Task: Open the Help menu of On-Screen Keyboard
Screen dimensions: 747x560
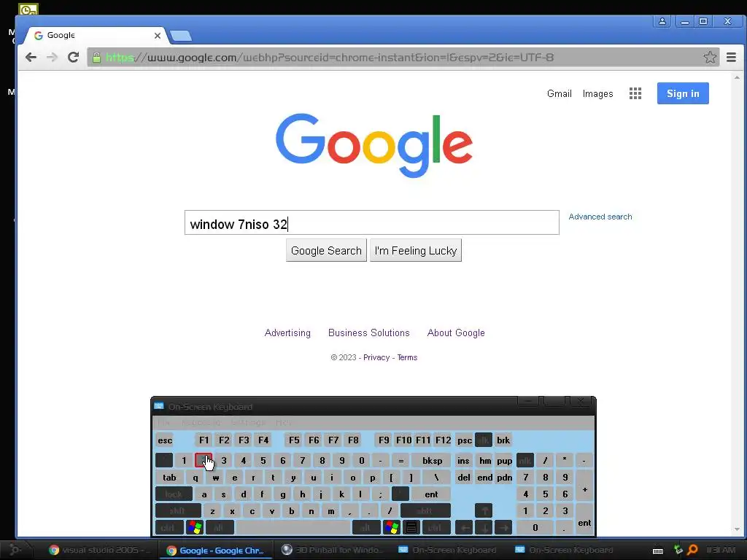Action: coord(284,422)
